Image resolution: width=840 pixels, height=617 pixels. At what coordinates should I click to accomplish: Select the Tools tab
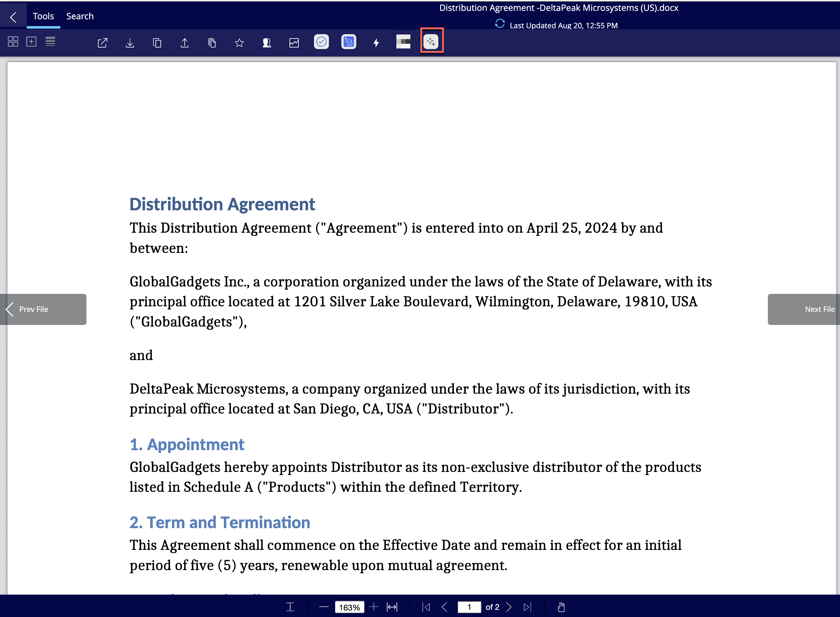pyautogui.click(x=43, y=16)
